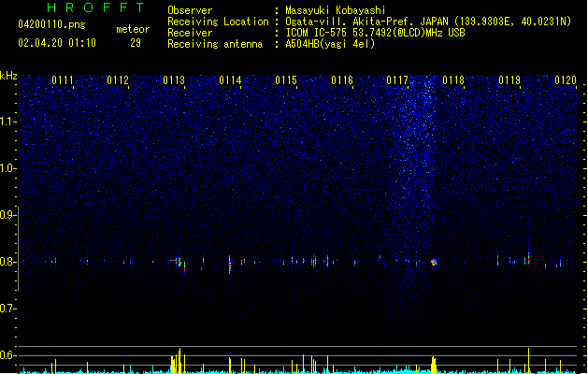This screenshot has width=588, height=374.
Task: Click the HROFFT title text
Action: 96,7
